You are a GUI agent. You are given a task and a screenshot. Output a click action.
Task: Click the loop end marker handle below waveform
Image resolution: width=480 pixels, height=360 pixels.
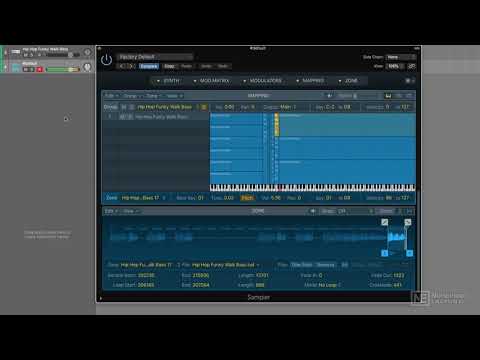tap(410, 253)
